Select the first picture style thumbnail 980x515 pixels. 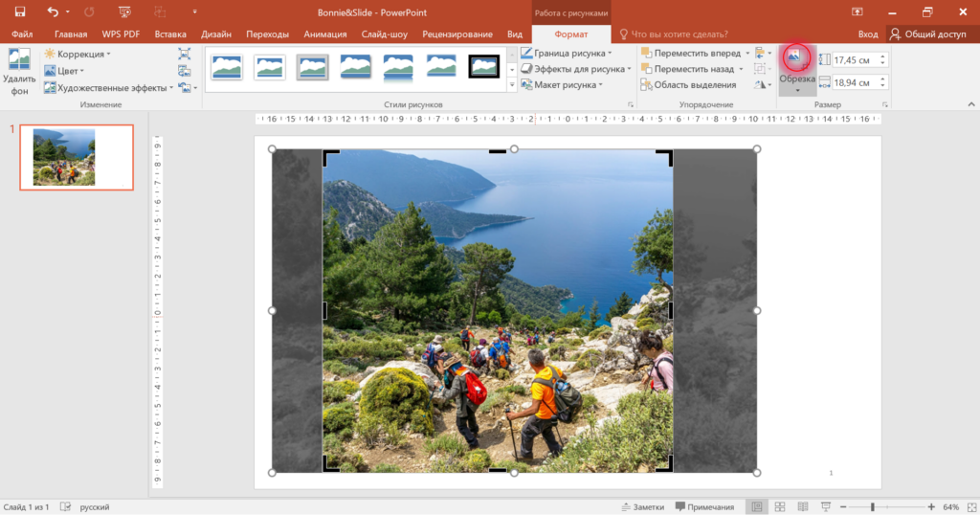click(227, 66)
